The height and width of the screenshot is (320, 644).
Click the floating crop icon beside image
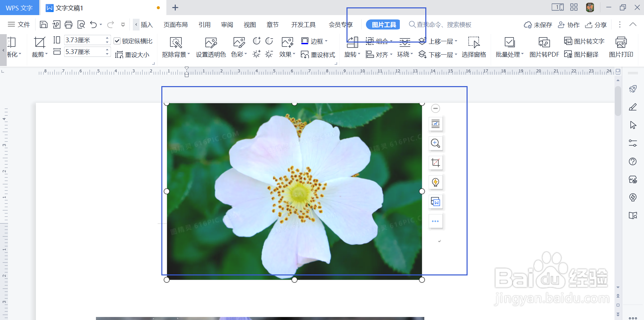point(435,163)
